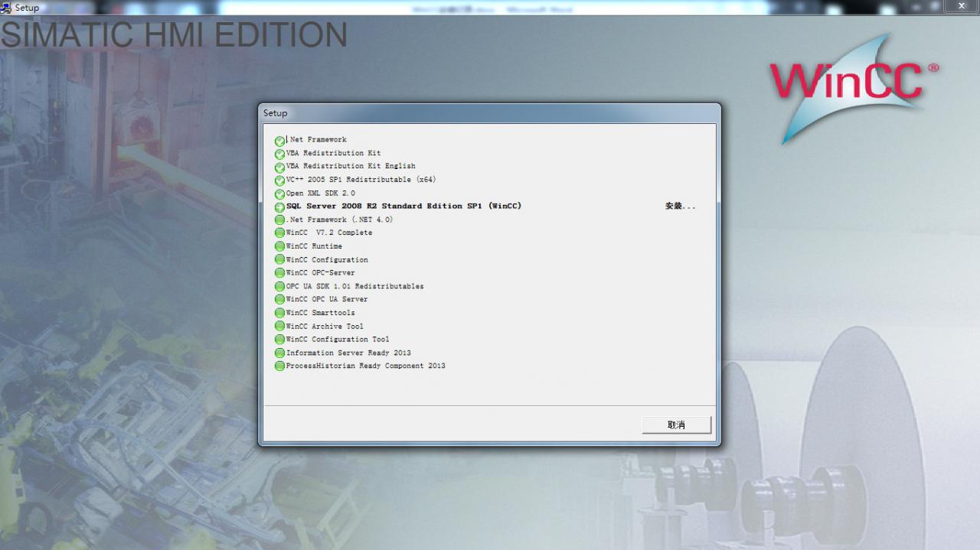Screen dimensions: 980x550
Task: Select the 'WinCC Configuration' text
Action: (x=327, y=260)
